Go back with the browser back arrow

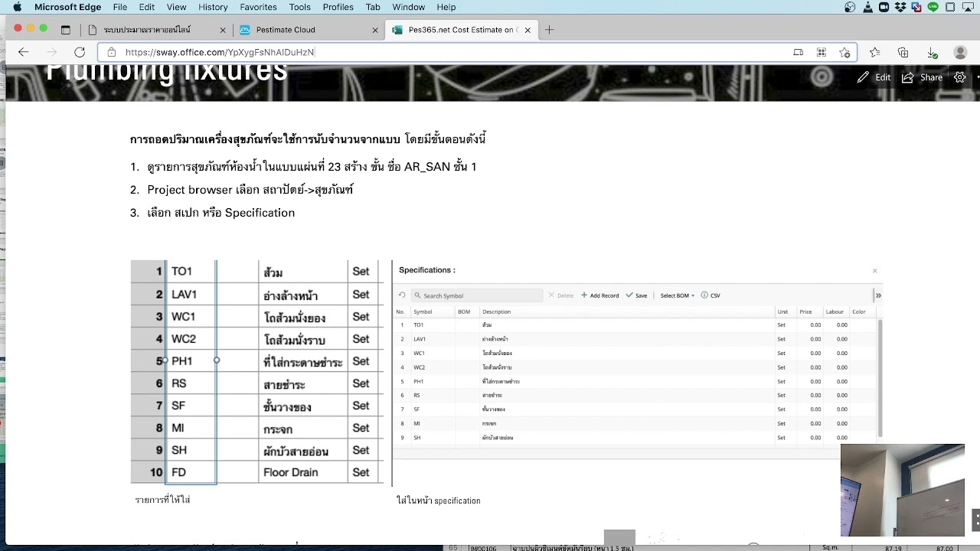coord(23,52)
